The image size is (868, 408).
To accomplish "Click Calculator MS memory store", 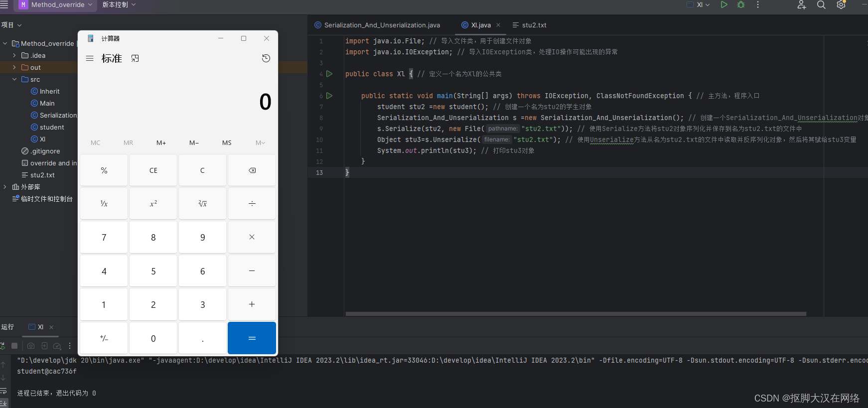I will click(227, 143).
